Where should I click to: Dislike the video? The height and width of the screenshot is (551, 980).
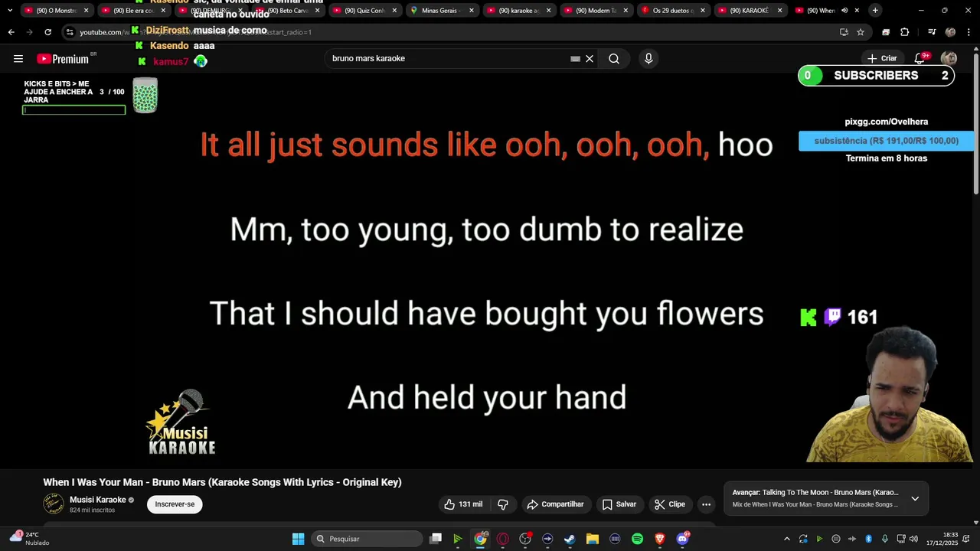pyautogui.click(x=503, y=504)
